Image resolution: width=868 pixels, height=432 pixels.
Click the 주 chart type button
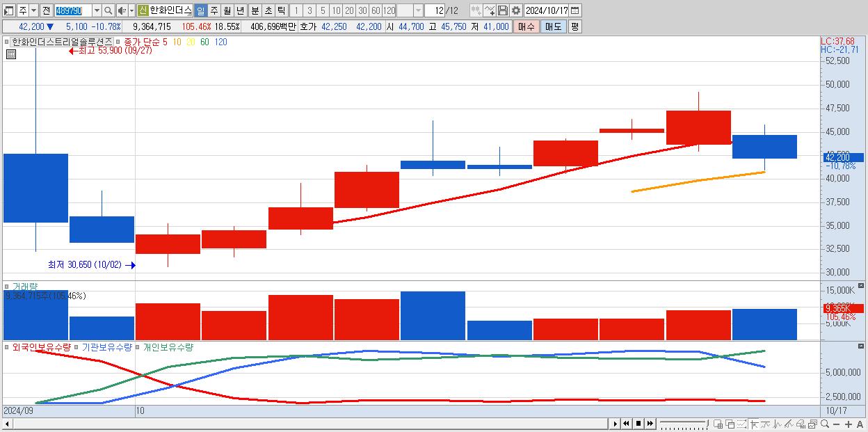point(23,10)
